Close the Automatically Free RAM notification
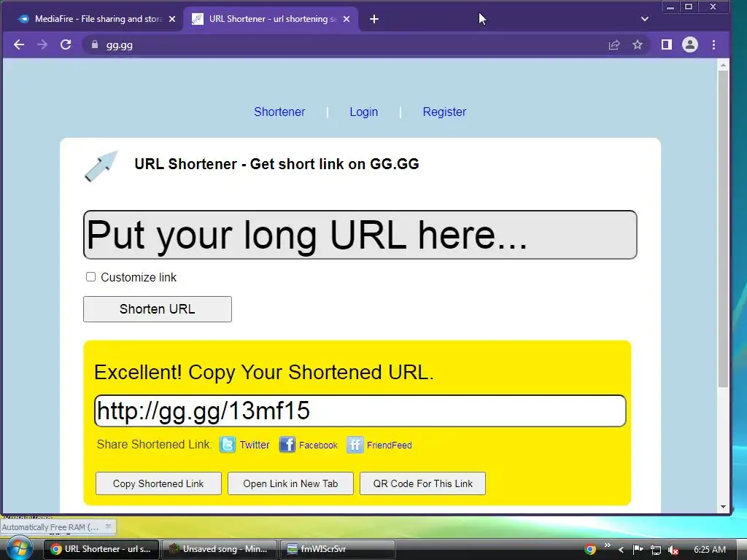Image resolution: width=747 pixels, height=560 pixels. 108,526
